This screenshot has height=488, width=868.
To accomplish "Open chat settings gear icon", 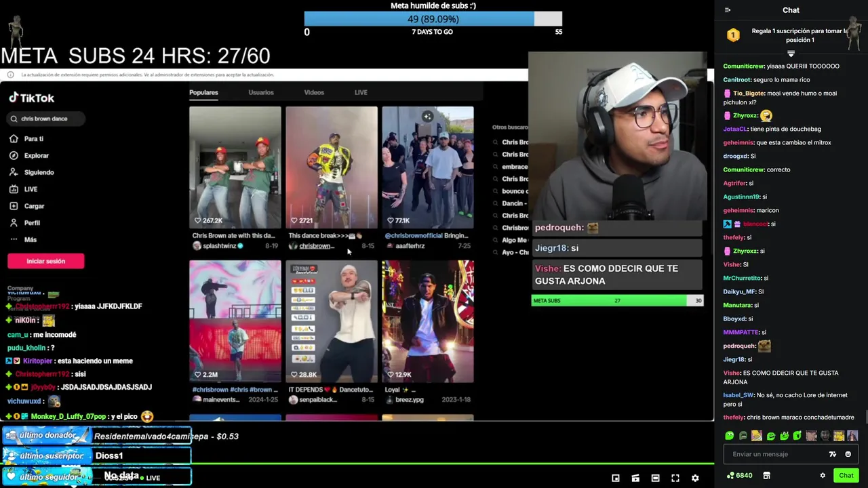I will [x=823, y=475].
